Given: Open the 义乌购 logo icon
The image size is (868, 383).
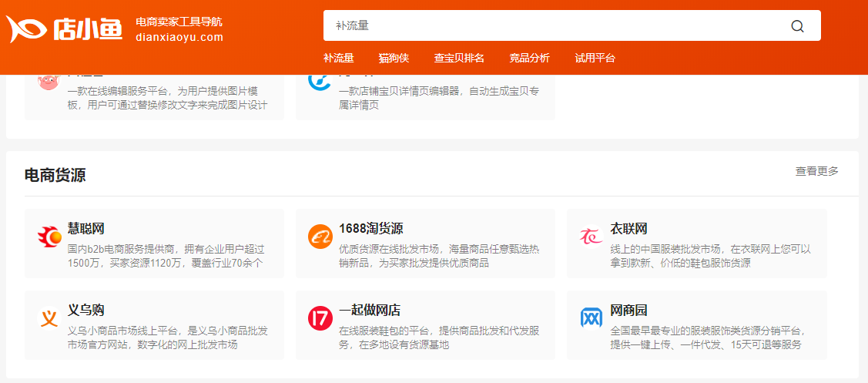Looking at the screenshot, I should point(49,319).
